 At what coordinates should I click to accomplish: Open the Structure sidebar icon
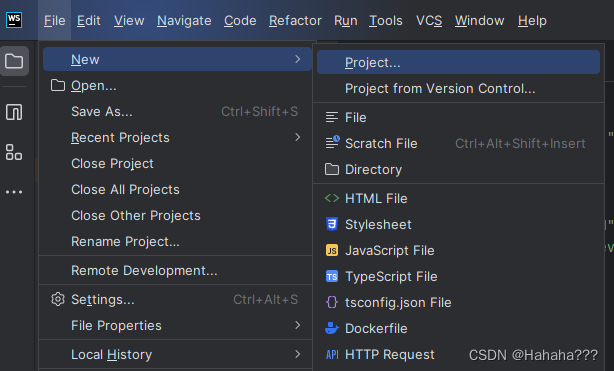(14, 152)
